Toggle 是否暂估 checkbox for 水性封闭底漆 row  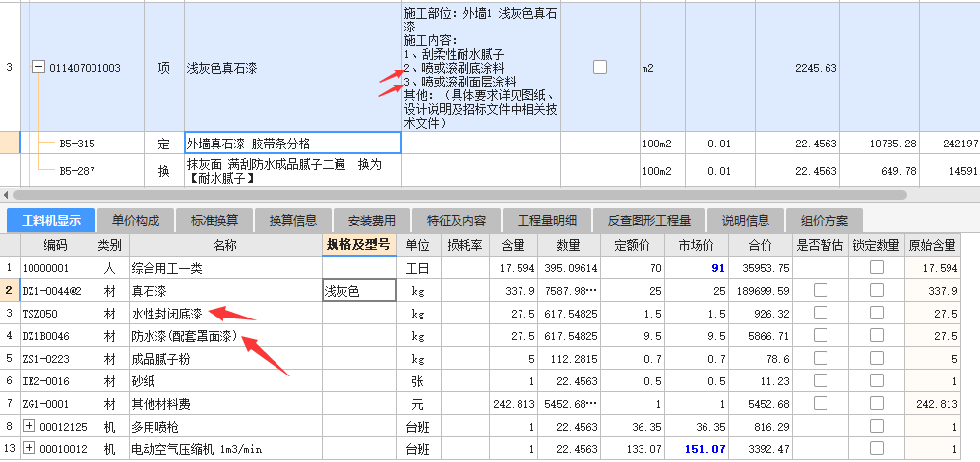820,313
